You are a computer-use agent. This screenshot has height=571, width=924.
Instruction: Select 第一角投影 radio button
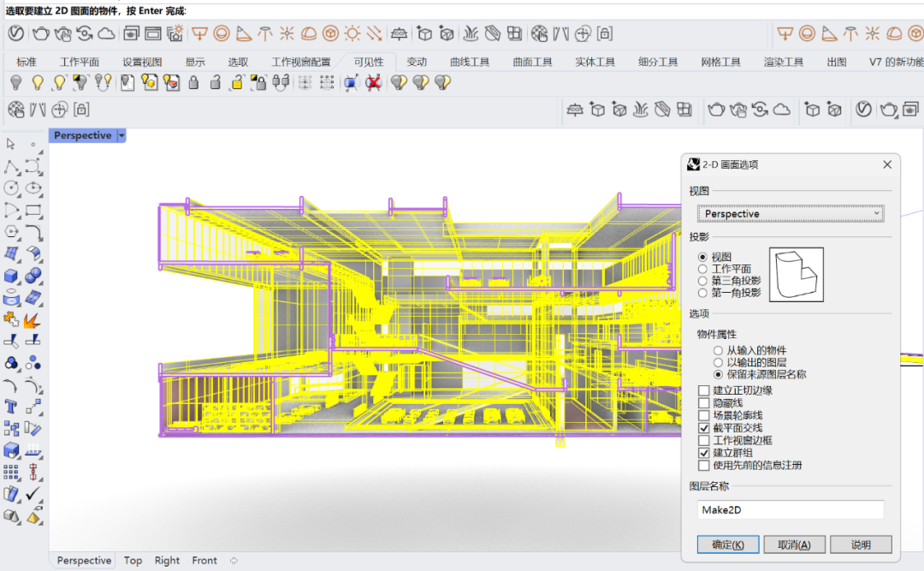(x=702, y=293)
